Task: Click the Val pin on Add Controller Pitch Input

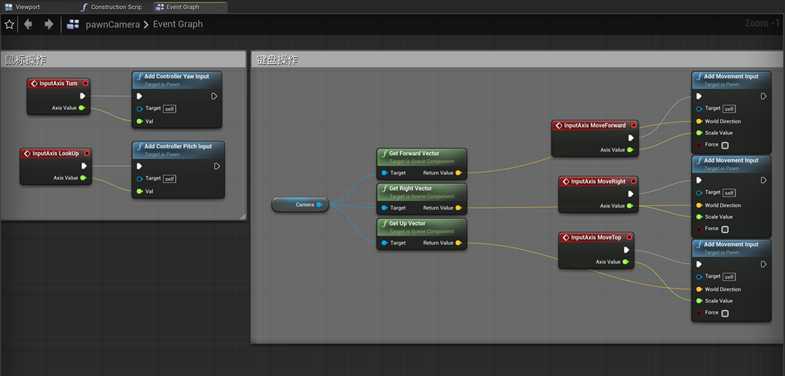Action: point(140,191)
